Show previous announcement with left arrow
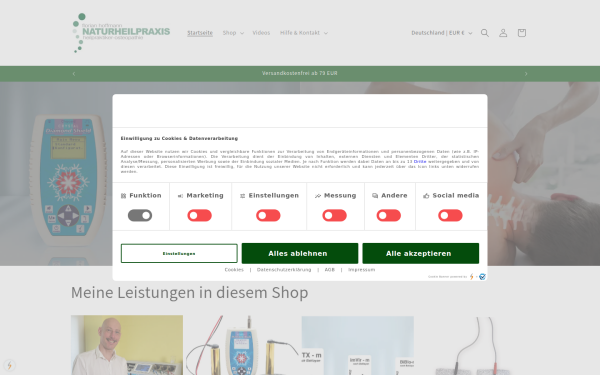This screenshot has height=375, width=600. tap(74, 73)
